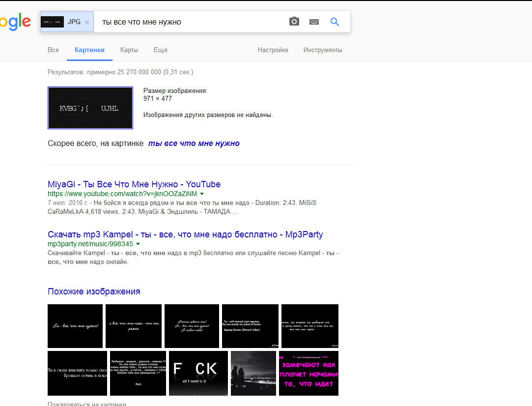Open Настройки menu
Viewport: 532px width, 406px height.
point(273,50)
